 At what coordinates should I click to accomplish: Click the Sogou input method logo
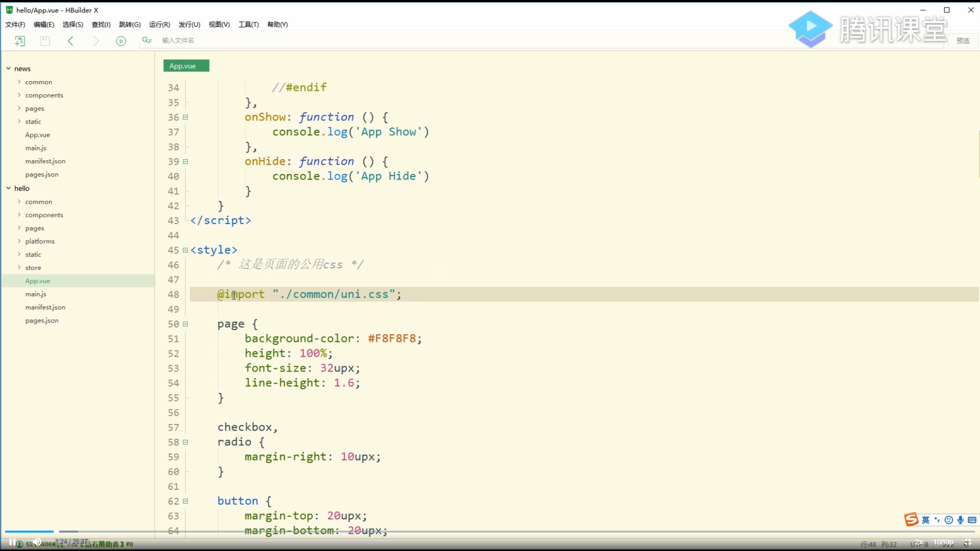[x=911, y=520]
